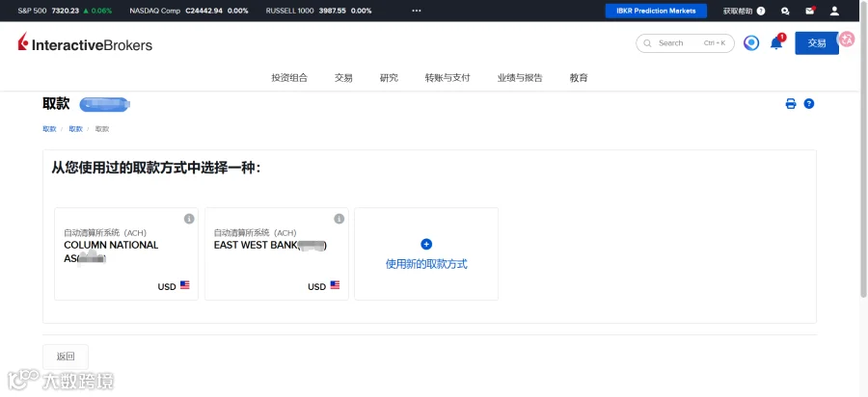
Task: Open the mail messages icon
Action: [x=810, y=11]
